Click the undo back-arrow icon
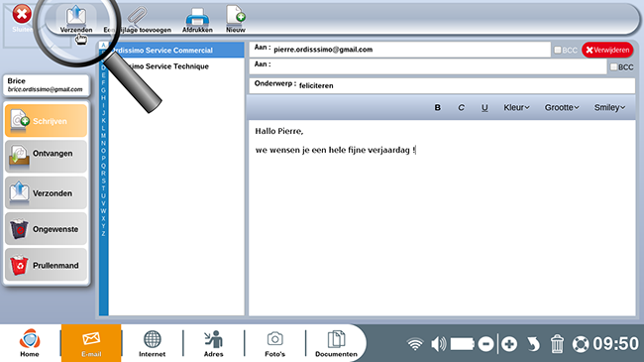This screenshot has height=362, width=644. click(x=533, y=344)
